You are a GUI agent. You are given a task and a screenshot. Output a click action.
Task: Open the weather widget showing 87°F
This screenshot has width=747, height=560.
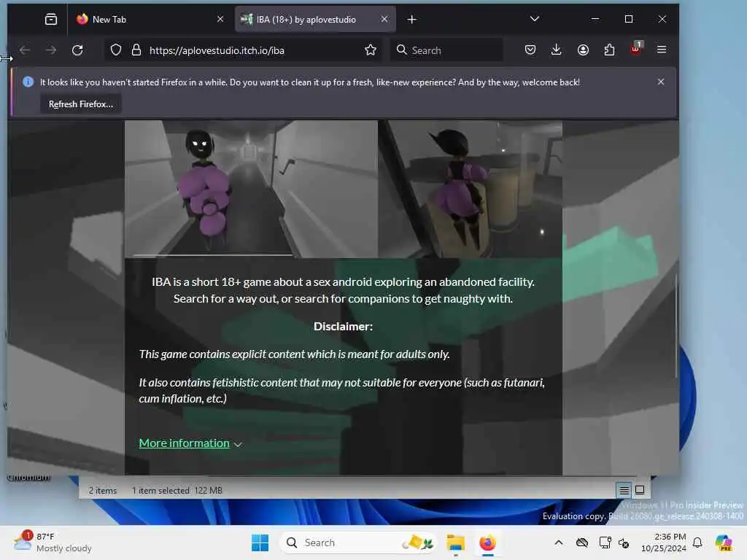pos(53,542)
